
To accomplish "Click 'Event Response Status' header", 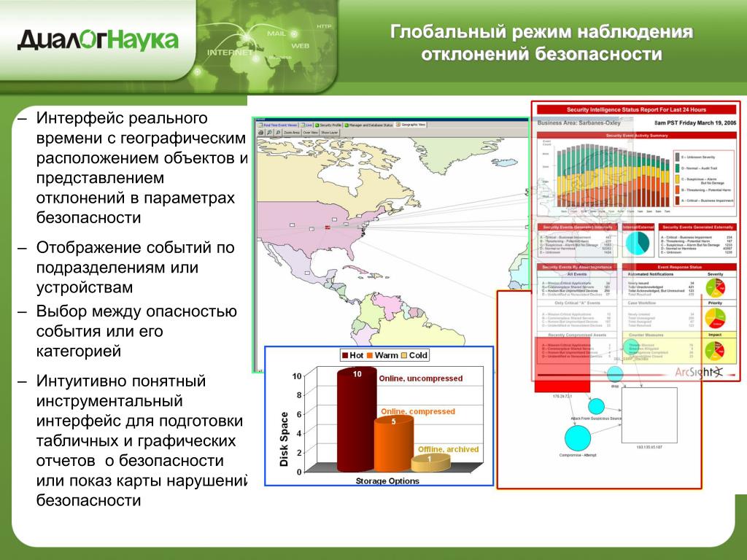I will coord(679,267).
